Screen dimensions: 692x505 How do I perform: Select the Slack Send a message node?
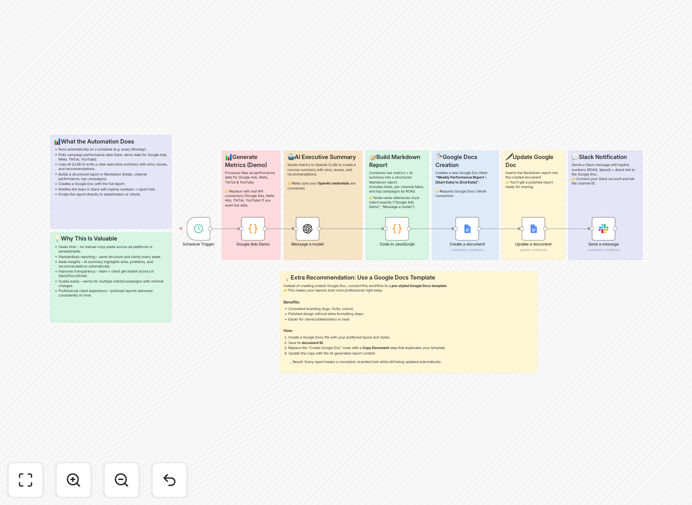pos(603,229)
